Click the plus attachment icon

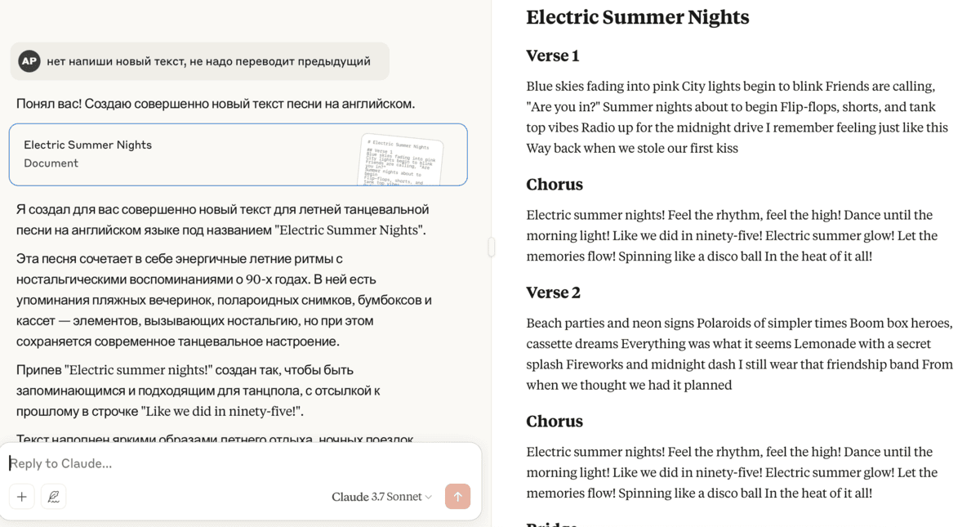pos(22,497)
